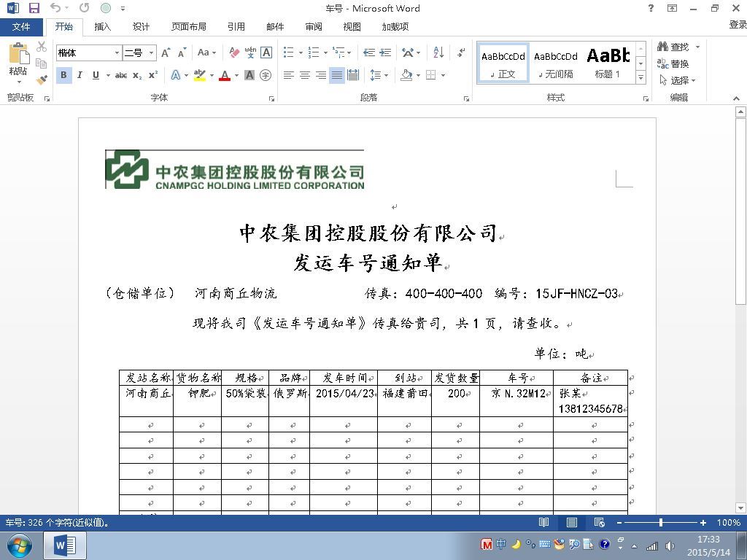The image size is (747, 560).
Task: Click the strikethrough abc icon
Action: coord(121,75)
